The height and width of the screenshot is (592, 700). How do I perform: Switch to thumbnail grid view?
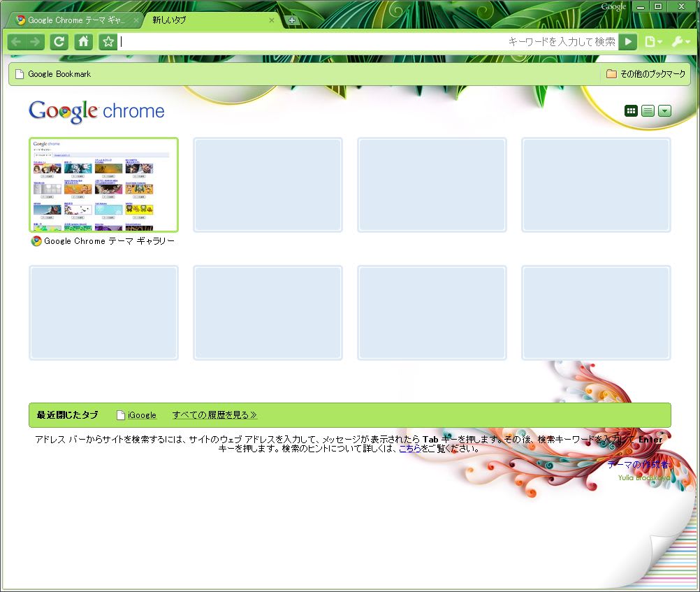pos(631,110)
